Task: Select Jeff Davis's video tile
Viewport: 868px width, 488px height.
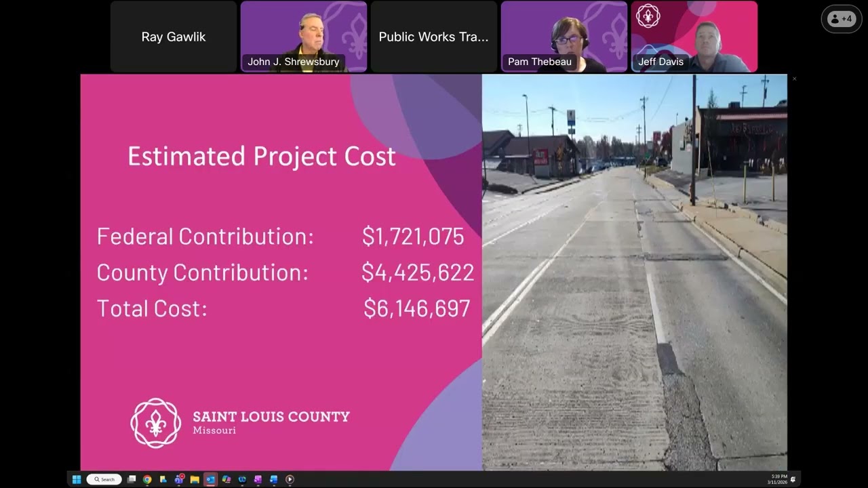Action: pyautogui.click(x=694, y=37)
